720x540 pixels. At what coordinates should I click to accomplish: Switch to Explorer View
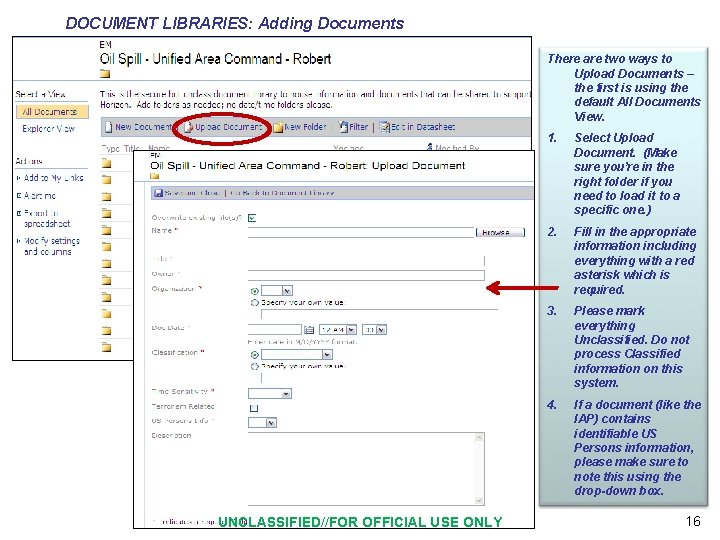coord(49,129)
